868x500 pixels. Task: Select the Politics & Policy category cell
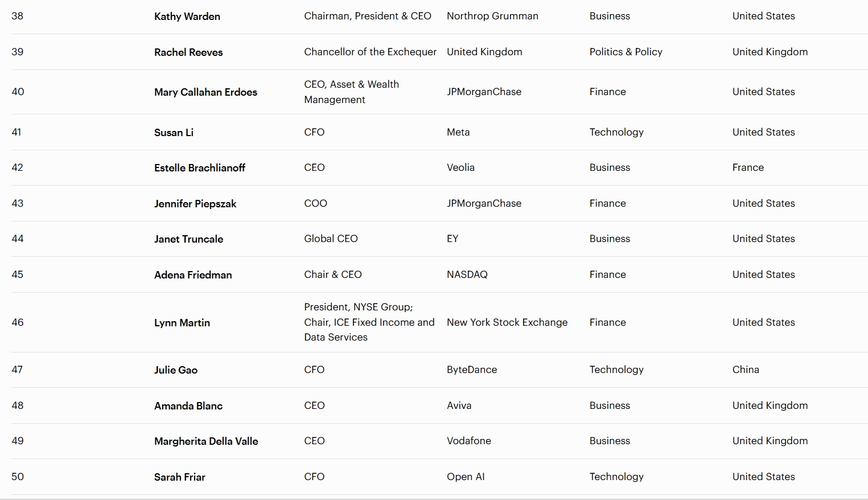pos(626,52)
